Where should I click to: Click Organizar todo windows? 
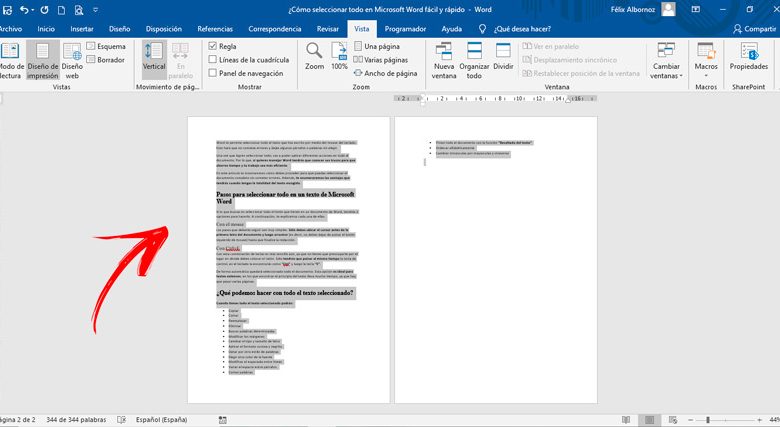point(474,61)
